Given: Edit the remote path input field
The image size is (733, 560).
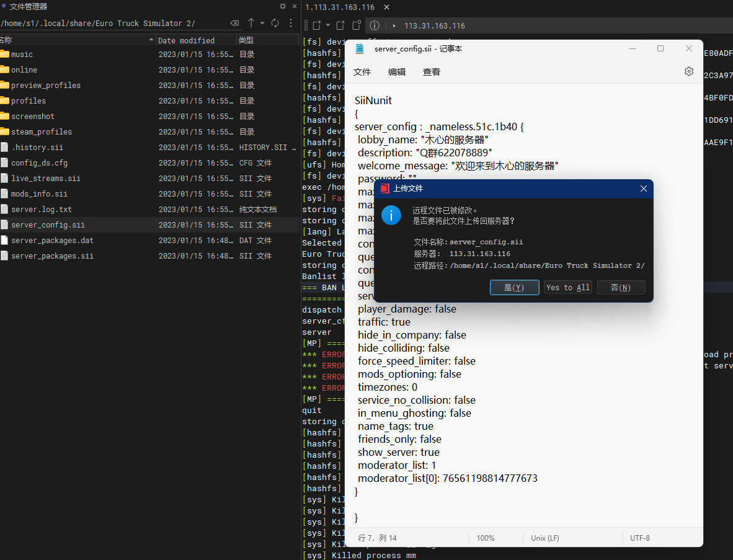Looking at the screenshot, I should click(x=115, y=23).
